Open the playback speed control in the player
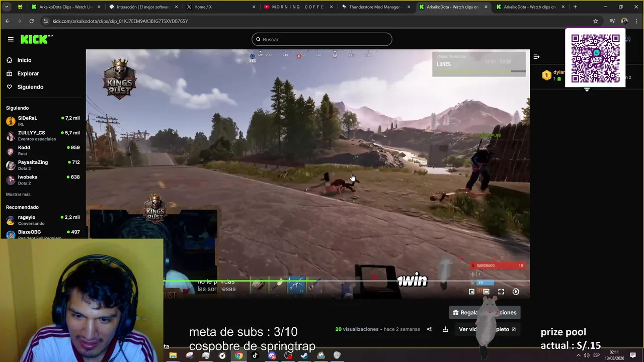This screenshot has width=644, height=362. pos(516,292)
